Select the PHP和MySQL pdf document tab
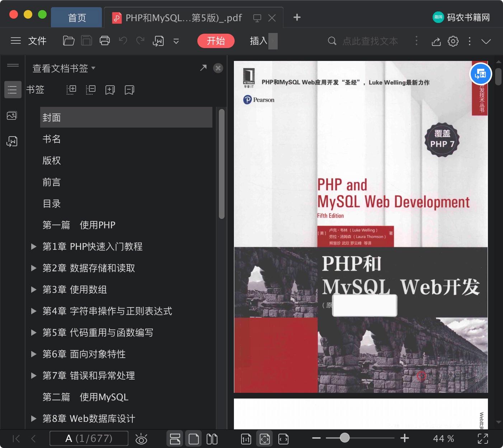Image resolution: width=503 pixels, height=448 pixels. pyautogui.click(x=184, y=18)
